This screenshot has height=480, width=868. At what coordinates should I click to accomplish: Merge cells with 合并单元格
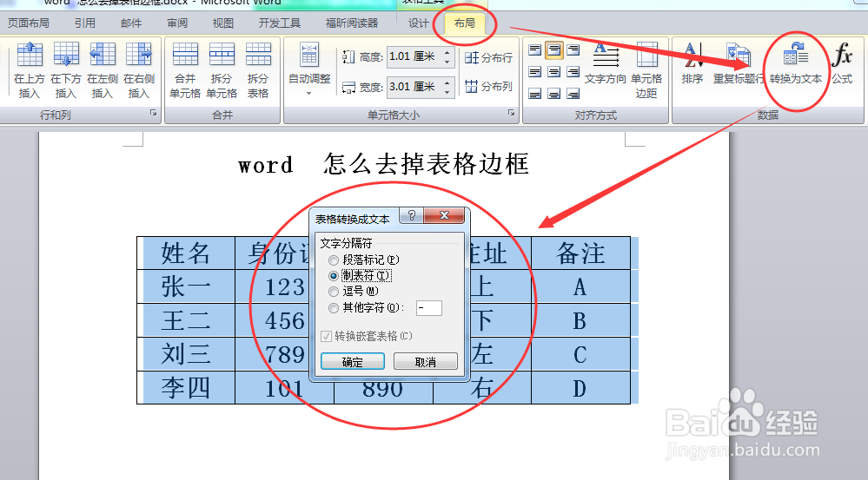point(185,69)
